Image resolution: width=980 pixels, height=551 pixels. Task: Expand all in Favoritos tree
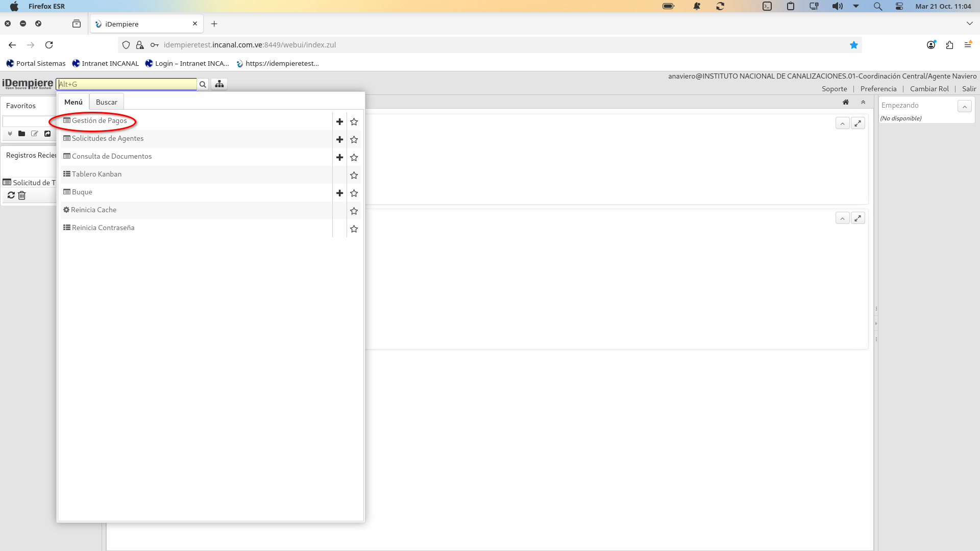pyautogui.click(x=10, y=134)
